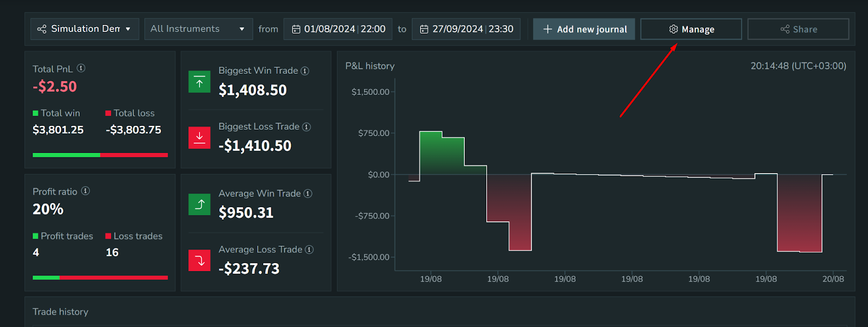
Task: Click the Share button
Action: point(798,29)
